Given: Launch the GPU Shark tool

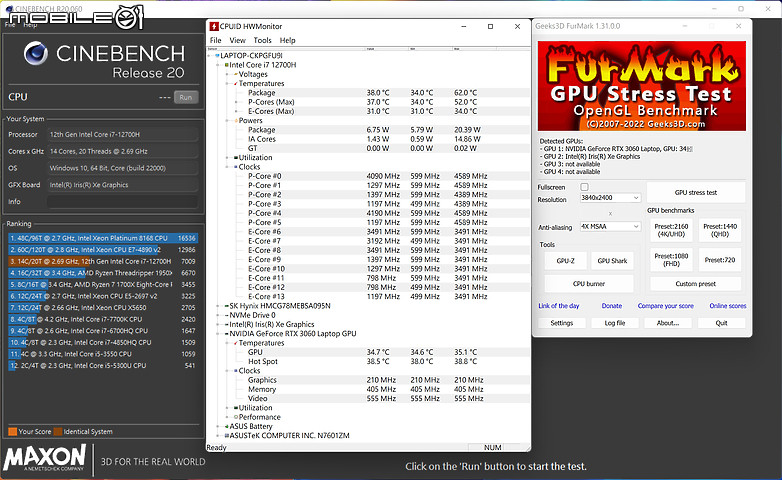Looking at the screenshot, I should click(x=612, y=261).
